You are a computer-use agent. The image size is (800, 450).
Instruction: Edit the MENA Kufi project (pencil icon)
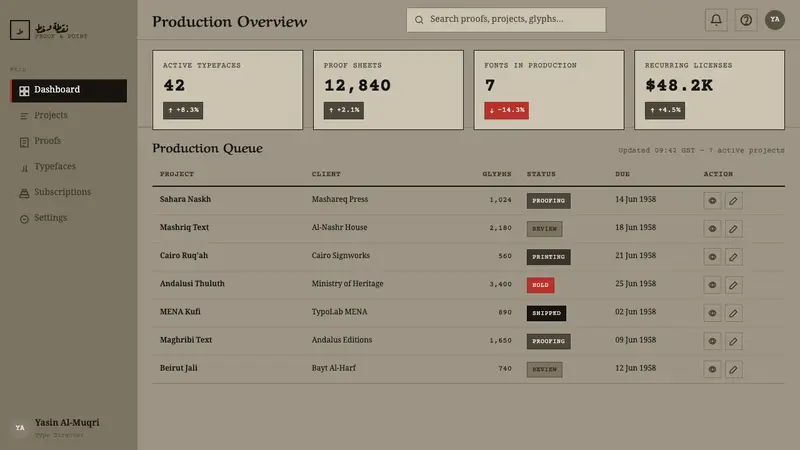733,313
